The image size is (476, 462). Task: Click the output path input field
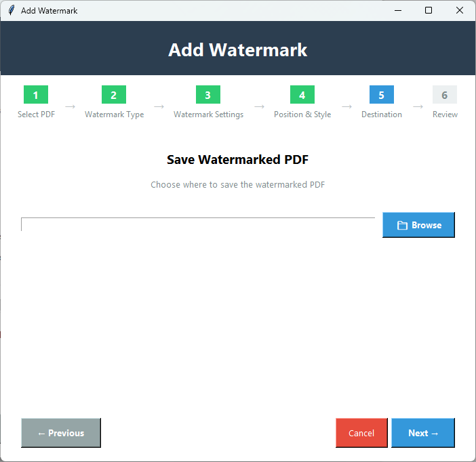[198, 224]
